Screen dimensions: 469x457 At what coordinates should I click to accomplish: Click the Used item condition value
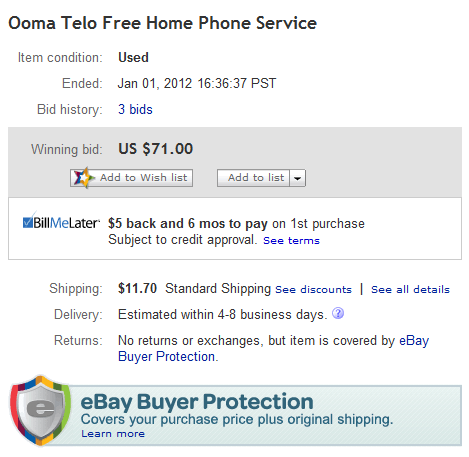tap(133, 57)
